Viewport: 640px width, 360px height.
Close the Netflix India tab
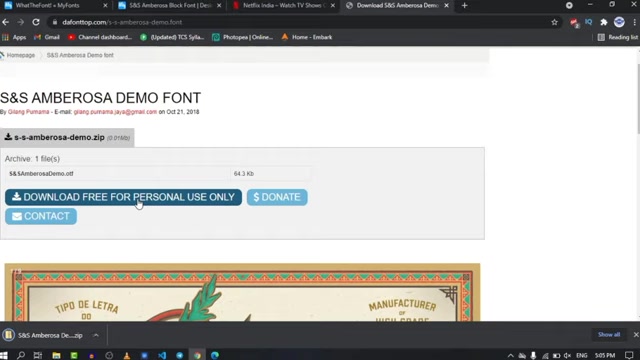point(333,5)
